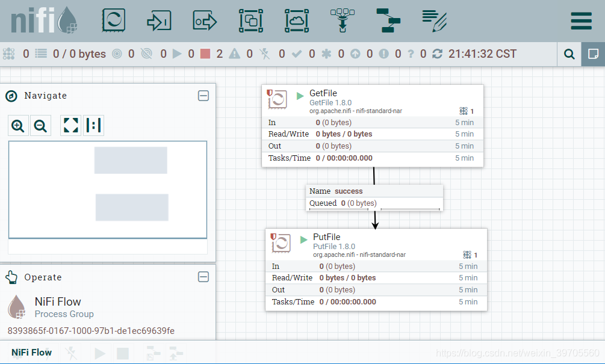Image resolution: width=605 pixels, height=364 pixels.
Task: Select the Funnel toolbar icon
Action: (343, 20)
